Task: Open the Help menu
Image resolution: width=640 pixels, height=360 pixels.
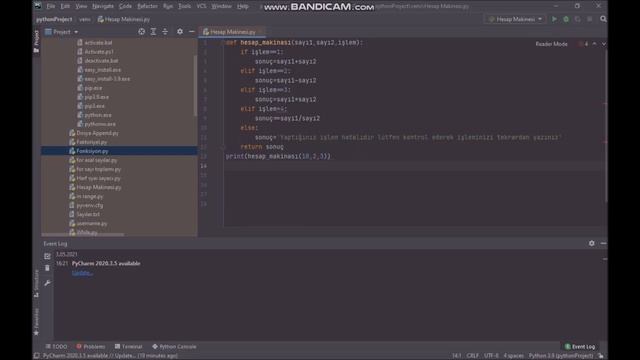Action: tap(243, 6)
